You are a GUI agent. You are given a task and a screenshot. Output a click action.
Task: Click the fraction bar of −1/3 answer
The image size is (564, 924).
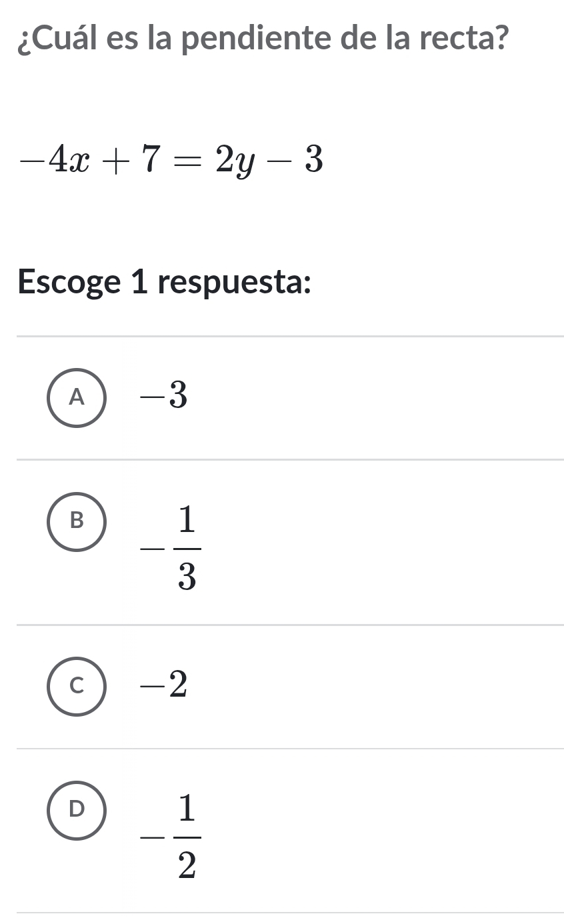(x=187, y=548)
